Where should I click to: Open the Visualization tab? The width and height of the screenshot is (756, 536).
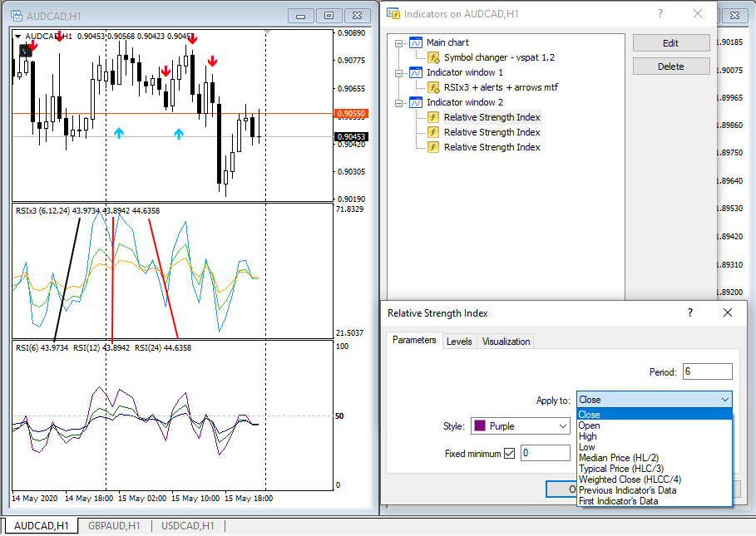pos(506,341)
